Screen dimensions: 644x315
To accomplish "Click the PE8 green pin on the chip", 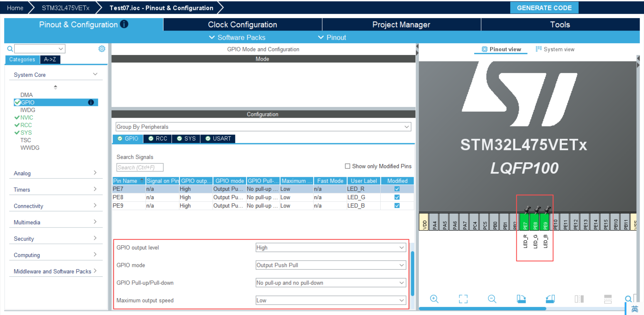I will 535,222.
